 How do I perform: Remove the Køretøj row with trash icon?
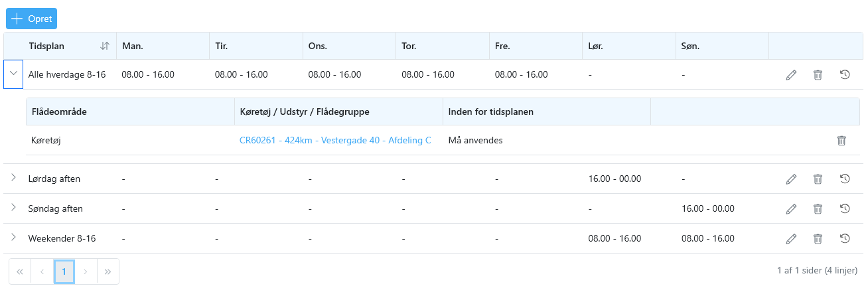[x=841, y=141]
